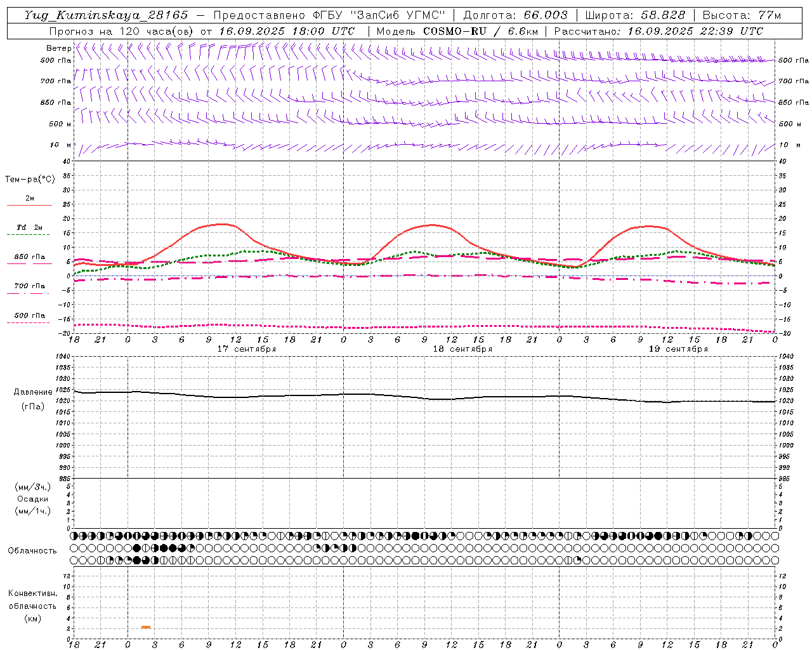
Task: Select the Td 2м dew point legend entry
Action: pos(29,227)
